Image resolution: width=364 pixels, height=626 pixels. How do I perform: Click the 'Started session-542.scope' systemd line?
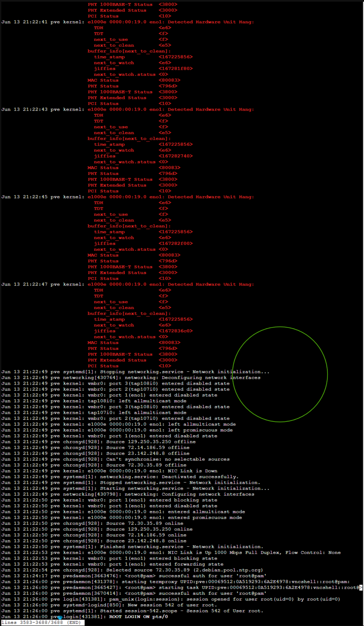click(132, 611)
